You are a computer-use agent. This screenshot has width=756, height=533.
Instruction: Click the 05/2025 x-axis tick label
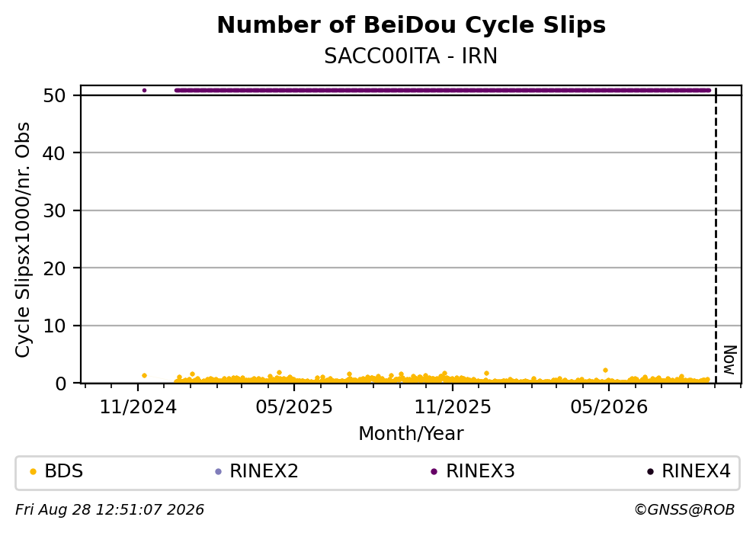click(294, 407)
